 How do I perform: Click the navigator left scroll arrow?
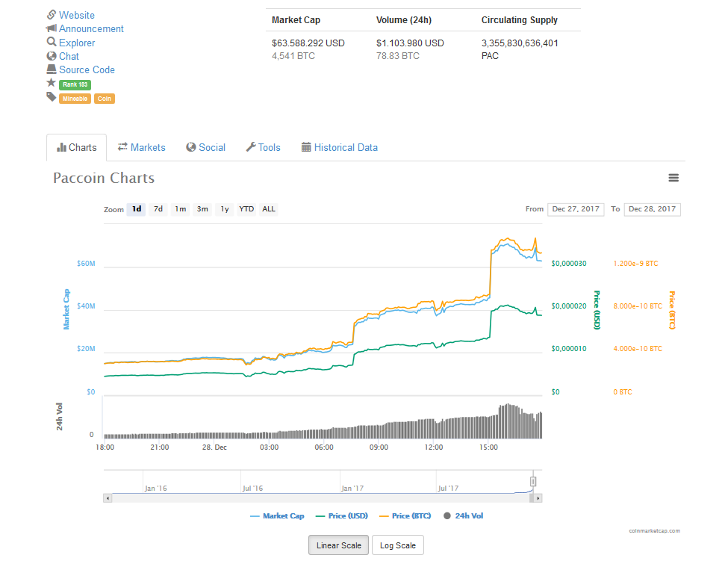point(108,498)
